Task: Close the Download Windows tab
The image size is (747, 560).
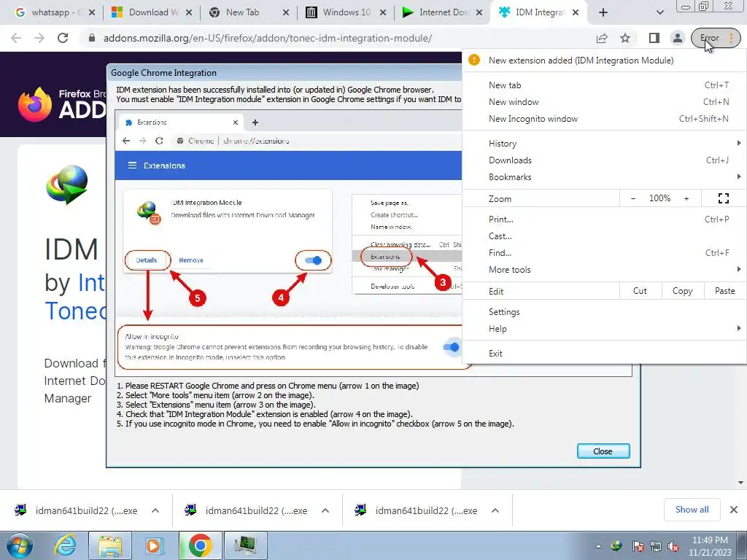Action: pos(189,13)
